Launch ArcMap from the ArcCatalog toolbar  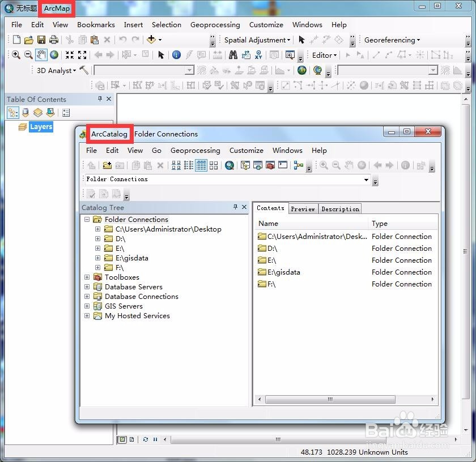click(229, 165)
